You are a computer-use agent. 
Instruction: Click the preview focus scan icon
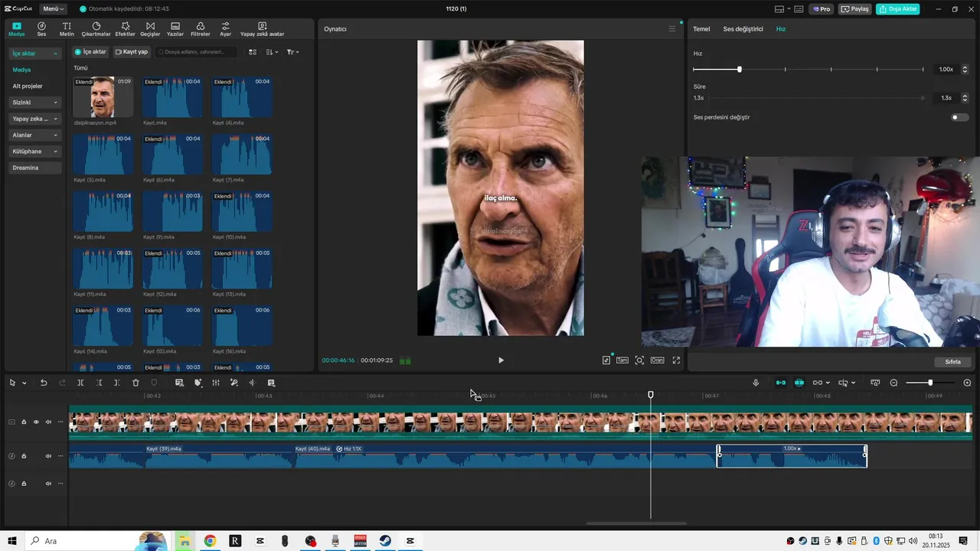click(x=639, y=360)
